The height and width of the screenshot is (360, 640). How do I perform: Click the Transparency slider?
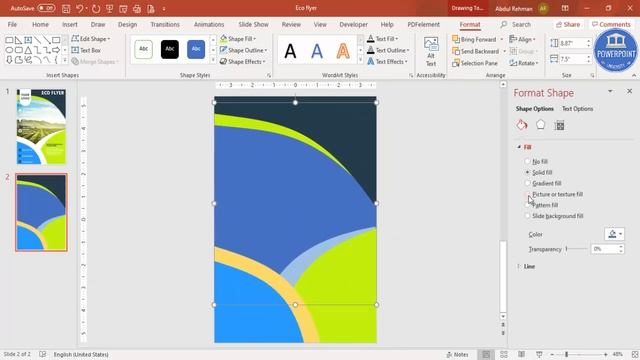pyautogui.click(x=577, y=249)
